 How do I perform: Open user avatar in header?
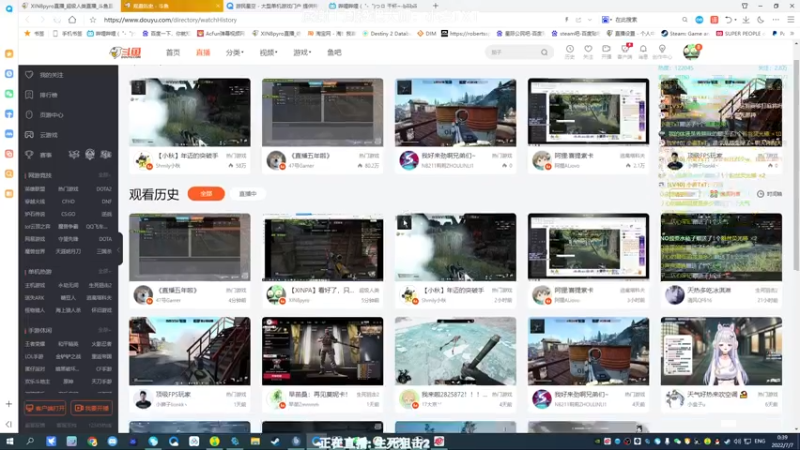[x=691, y=52]
